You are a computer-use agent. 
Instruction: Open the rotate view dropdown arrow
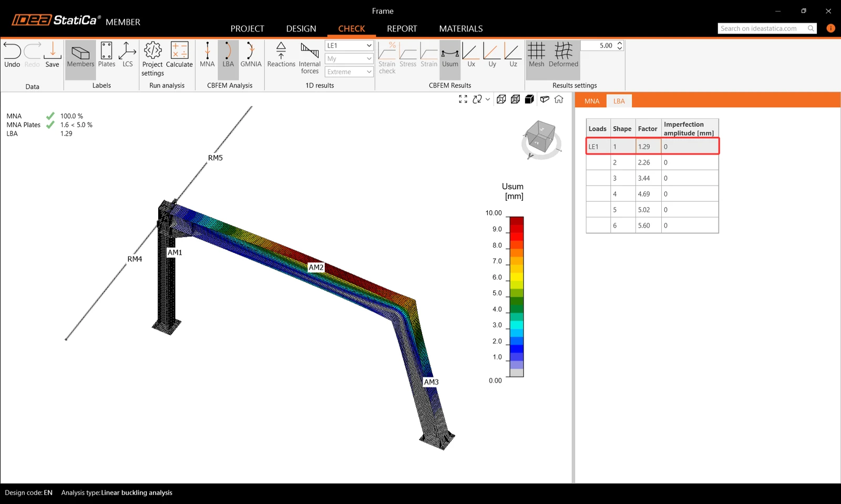point(488,99)
